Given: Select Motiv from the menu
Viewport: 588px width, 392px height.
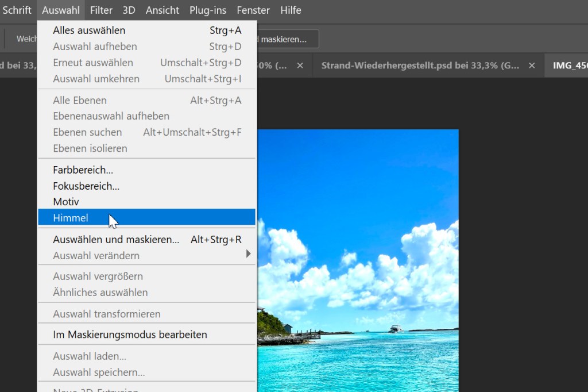Looking at the screenshot, I should coord(146,202).
